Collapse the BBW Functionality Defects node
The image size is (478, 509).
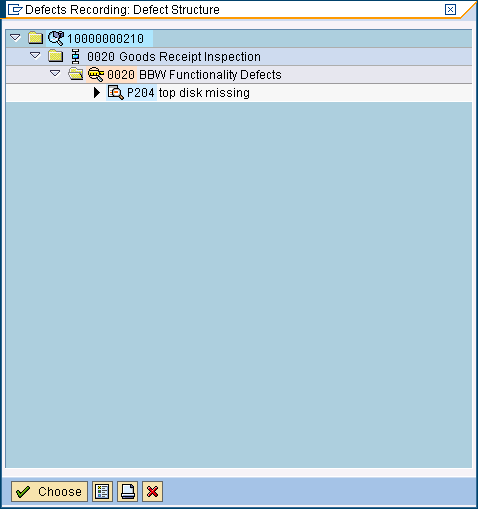click(55, 73)
